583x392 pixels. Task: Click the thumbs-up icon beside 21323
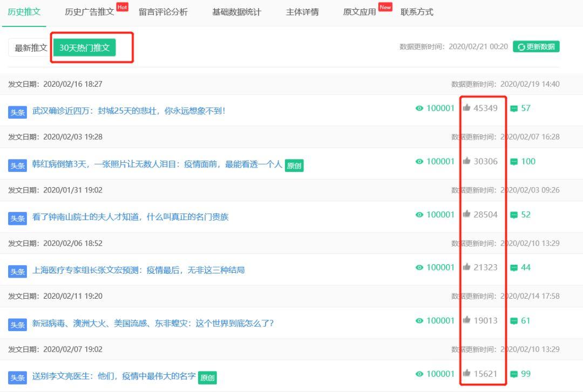click(x=466, y=267)
